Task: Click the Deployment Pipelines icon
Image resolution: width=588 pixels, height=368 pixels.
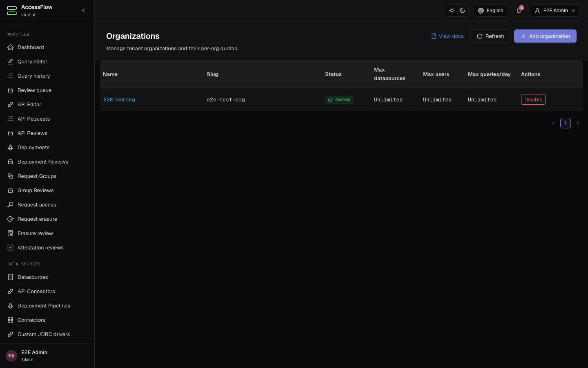Action: (x=11, y=306)
